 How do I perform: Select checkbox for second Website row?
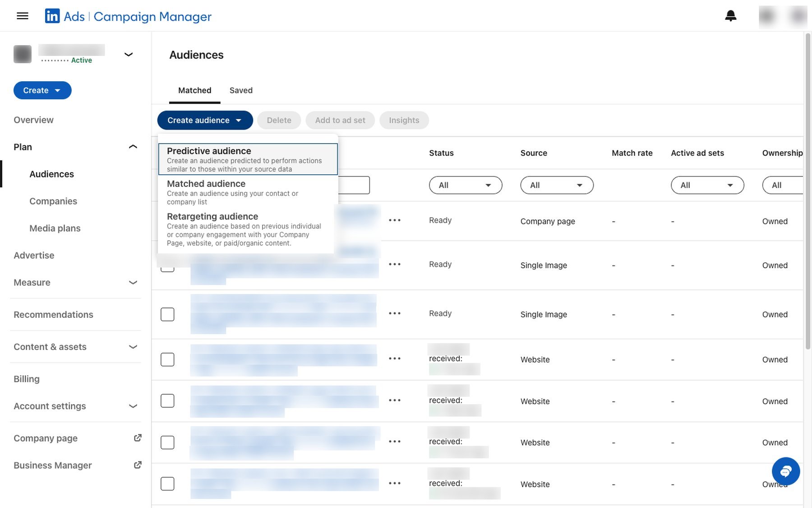point(167,401)
